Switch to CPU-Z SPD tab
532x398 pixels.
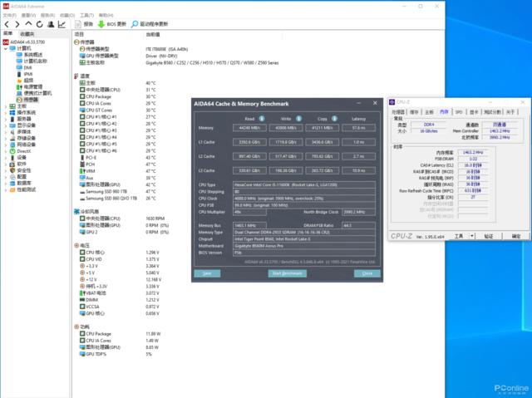[459, 112]
